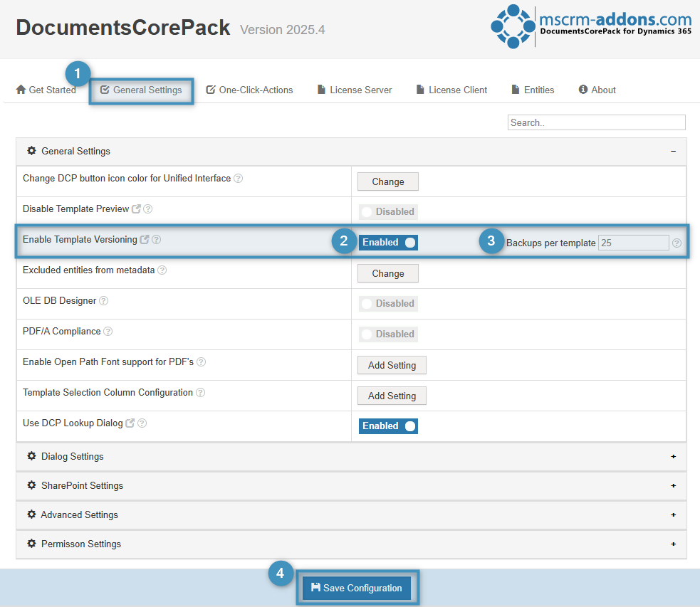
Task: Turn off Use DCP Lookup Dialog switch
Action: (x=388, y=426)
